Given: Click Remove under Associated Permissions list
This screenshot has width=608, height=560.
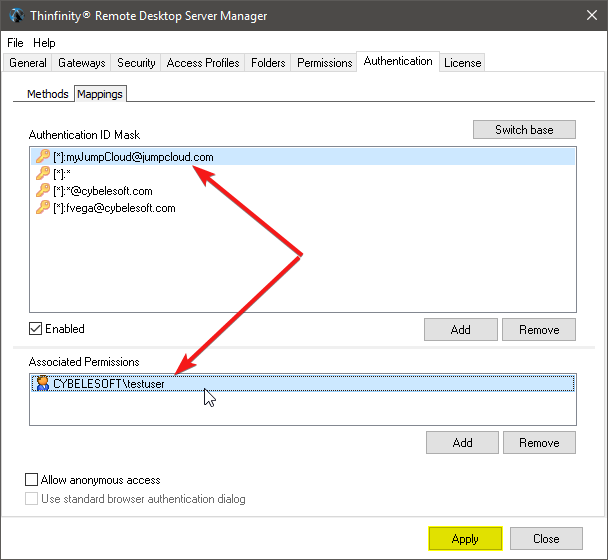Looking at the screenshot, I should click(x=539, y=443).
